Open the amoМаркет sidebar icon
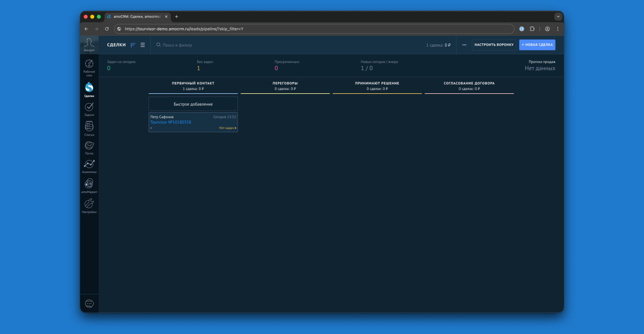This screenshot has height=334, width=644. click(89, 184)
